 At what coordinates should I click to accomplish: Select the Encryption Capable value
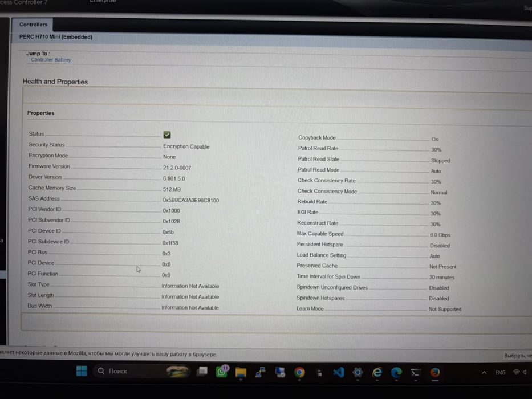coord(186,146)
